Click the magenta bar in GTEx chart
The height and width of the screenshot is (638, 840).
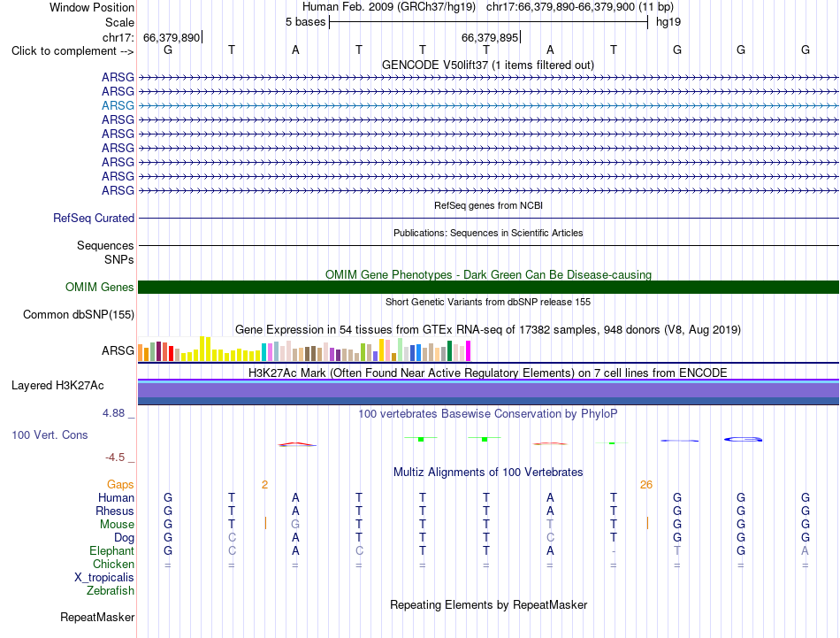click(x=469, y=350)
